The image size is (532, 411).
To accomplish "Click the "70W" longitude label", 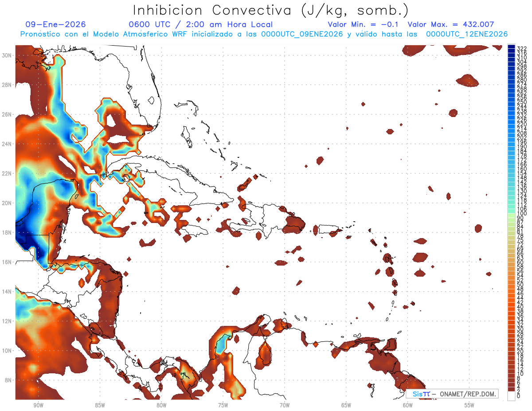I will 285,405.
